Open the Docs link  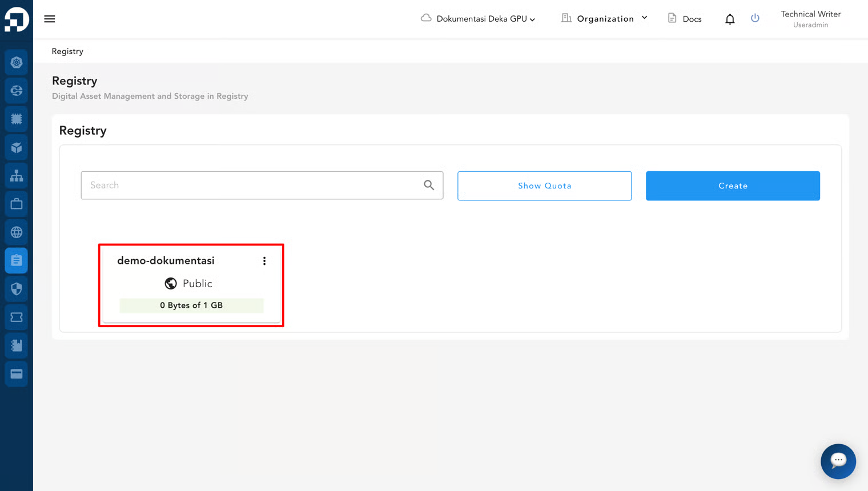[x=685, y=19]
